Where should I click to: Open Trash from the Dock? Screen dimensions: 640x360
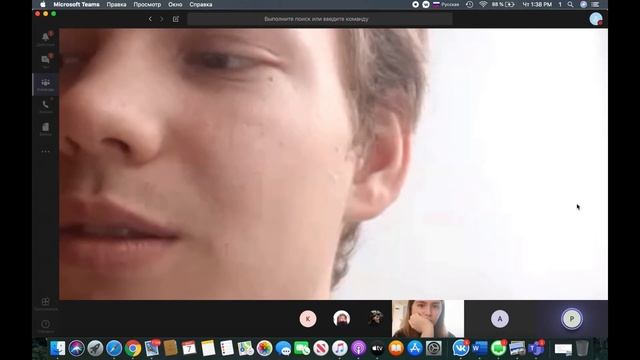[x=582, y=348]
